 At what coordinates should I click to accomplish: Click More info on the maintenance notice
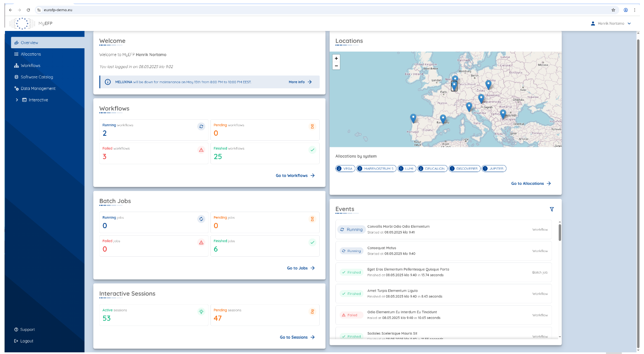[x=300, y=82]
